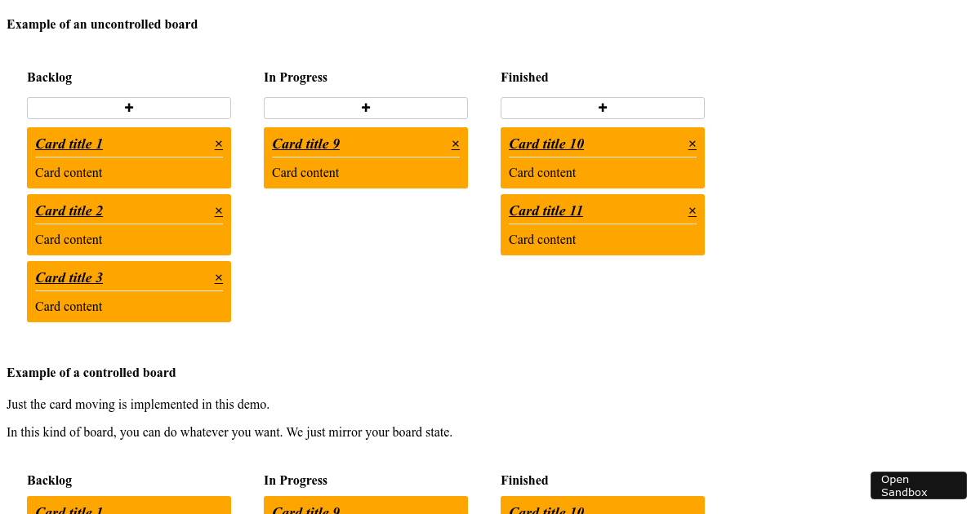Viewport: 980px width, 514px height.
Task: Open the Card title 11 title link
Action: [546, 210]
